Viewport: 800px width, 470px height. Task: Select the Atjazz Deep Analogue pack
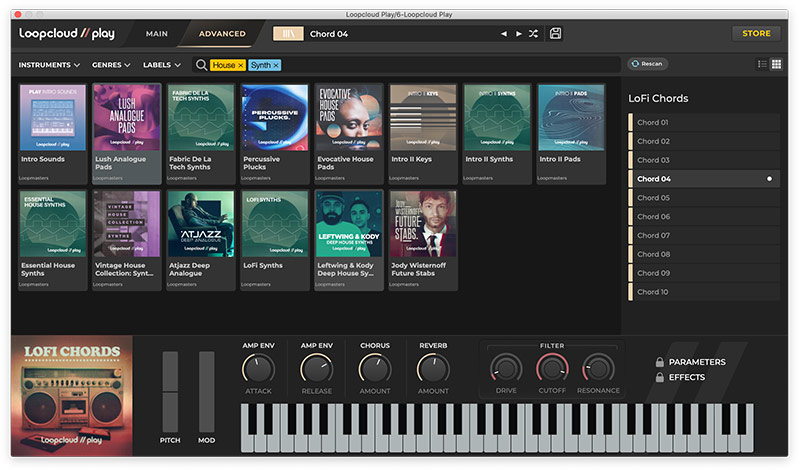click(201, 240)
